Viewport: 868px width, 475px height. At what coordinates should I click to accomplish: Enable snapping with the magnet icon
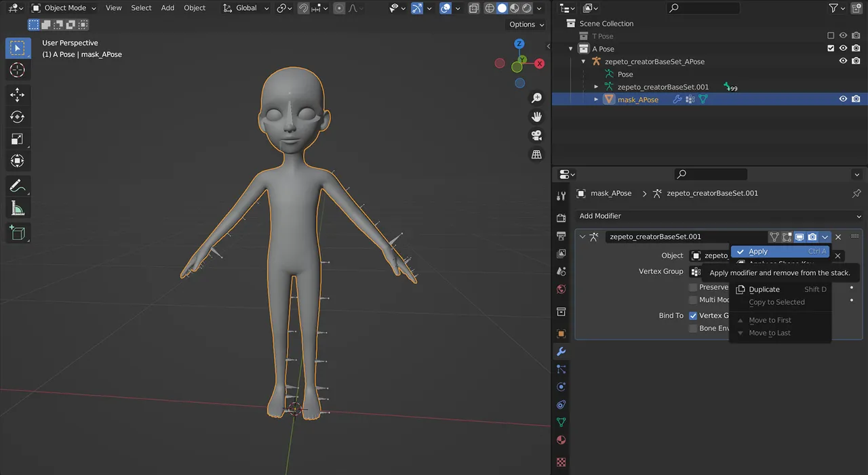point(304,7)
